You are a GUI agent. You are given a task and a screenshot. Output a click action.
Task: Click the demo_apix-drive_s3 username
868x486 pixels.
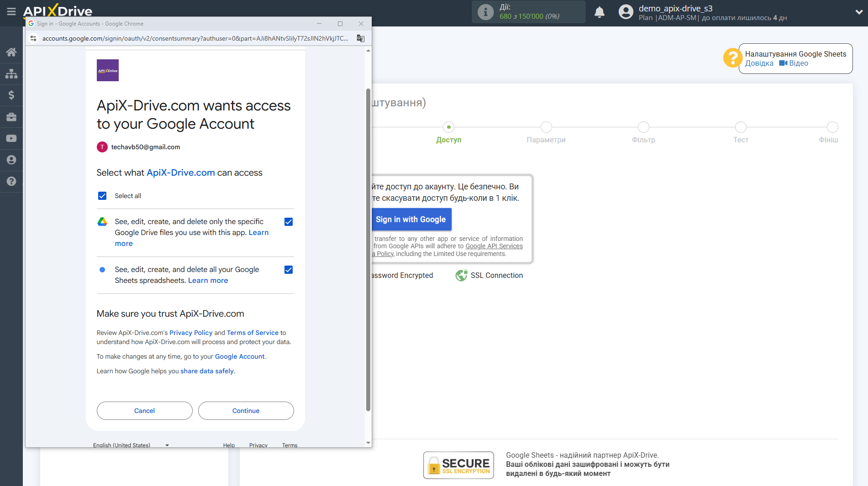675,8
